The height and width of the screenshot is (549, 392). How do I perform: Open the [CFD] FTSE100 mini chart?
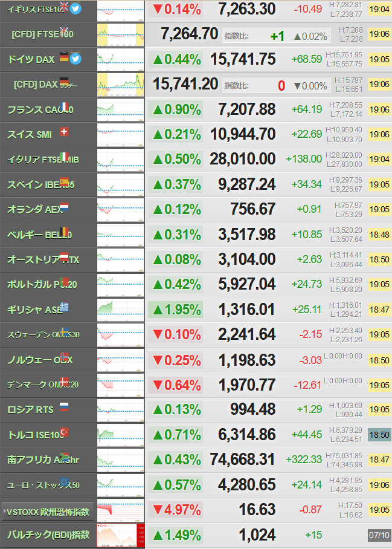click(120, 34)
